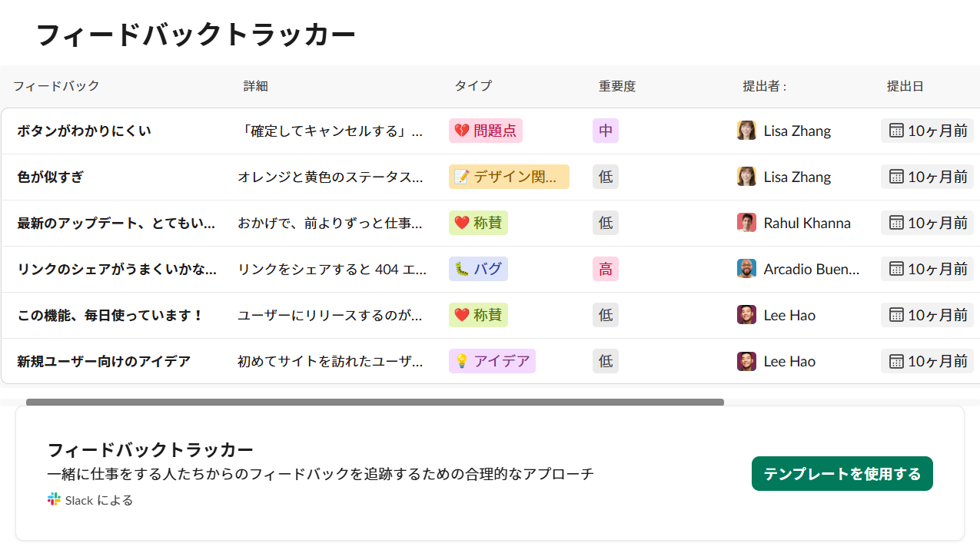Click 低 tag in 最新のアップデート row
The width and height of the screenshot is (980, 550).
pos(606,223)
